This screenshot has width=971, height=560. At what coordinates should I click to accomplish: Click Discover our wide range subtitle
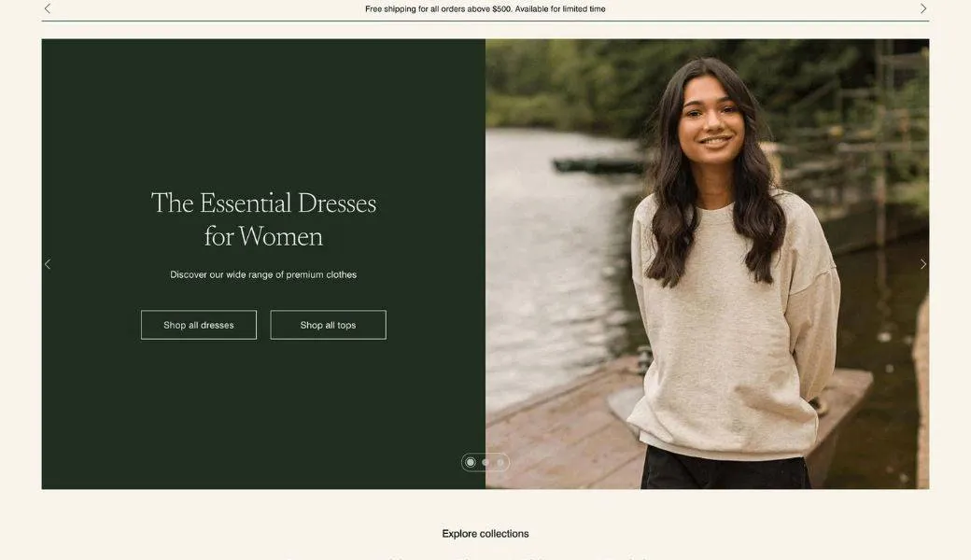tap(263, 274)
